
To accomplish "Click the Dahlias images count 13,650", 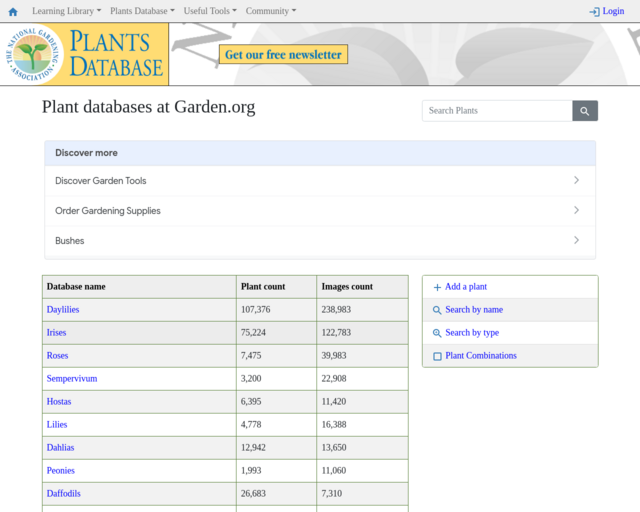I will pos(334,447).
